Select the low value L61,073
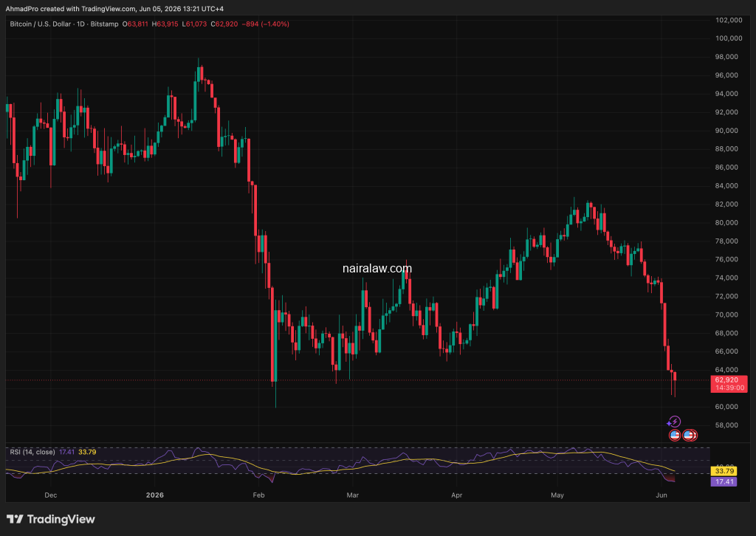The width and height of the screenshot is (756, 536). click(x=194, y=24)
